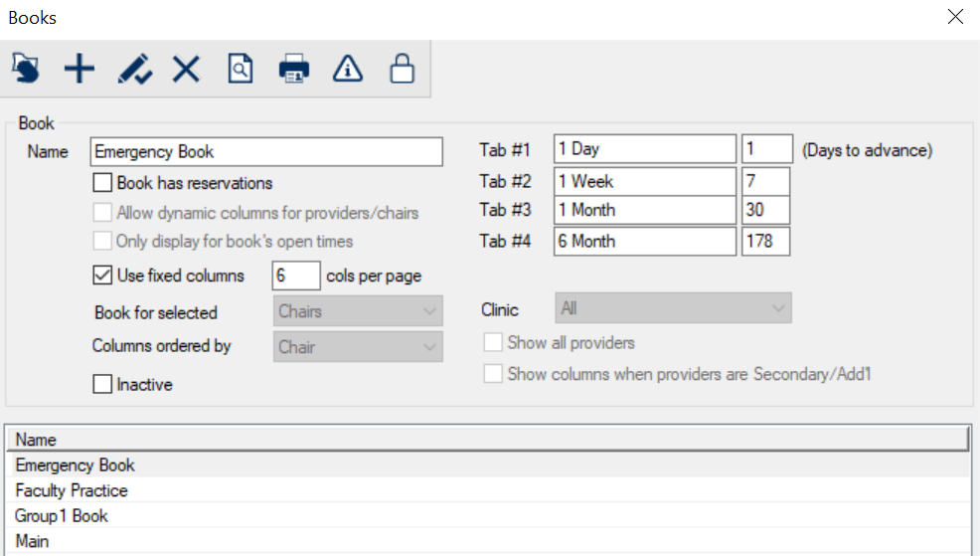Click the refresh/clear data toolbar icon
Screen dimensions: 980x556
pyautogui.click(x=26, y=69)
